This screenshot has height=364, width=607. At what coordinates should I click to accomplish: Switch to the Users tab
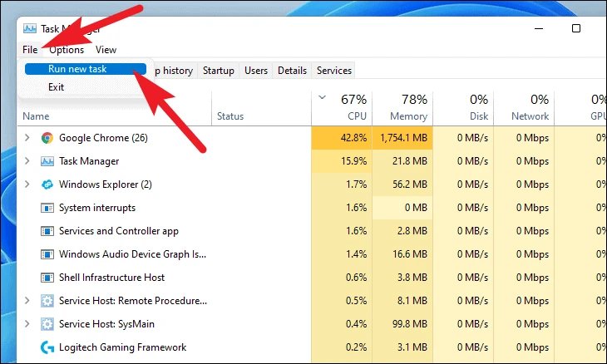256,71
